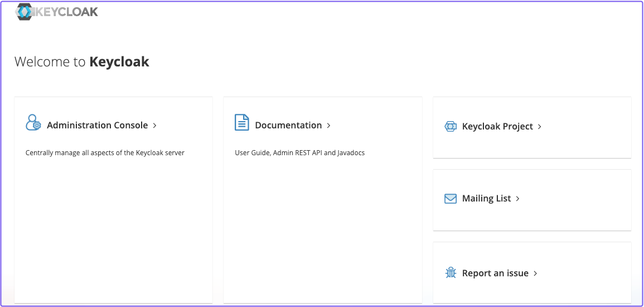Follow the Report an issue link

(x=495, y=273)
